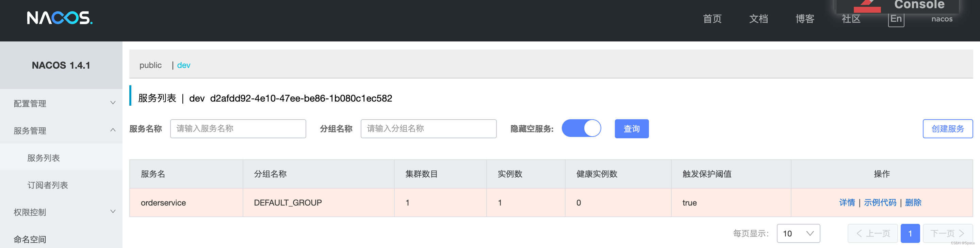Open the nacos user menu

click(942, 19)
